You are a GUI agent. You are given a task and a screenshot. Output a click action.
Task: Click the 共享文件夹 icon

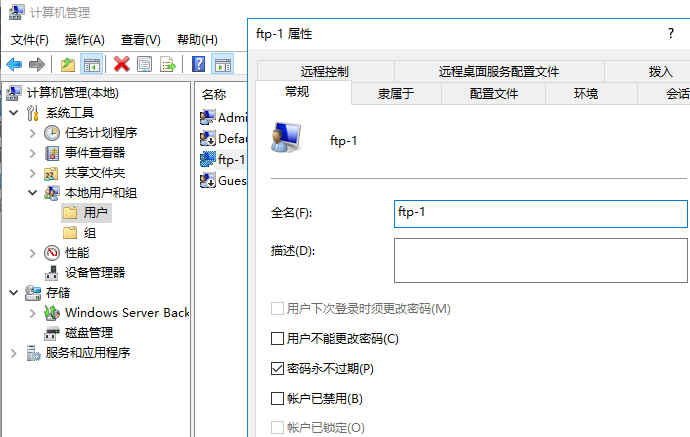click(x=51, y=173)
